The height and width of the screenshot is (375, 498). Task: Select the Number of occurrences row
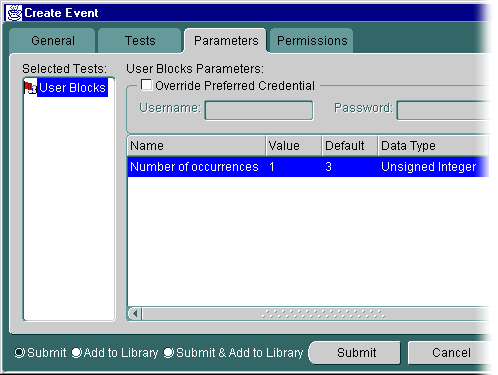click(308, 167)
